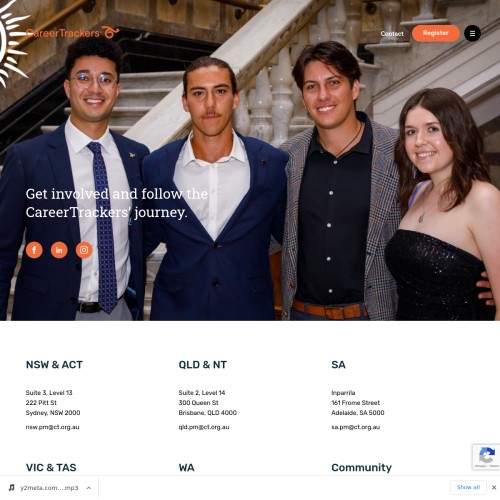The height and width of the screenshot is (500, 500).
Task: Email qld.pm@ct.org.au
Action: [x=204, y=427]
